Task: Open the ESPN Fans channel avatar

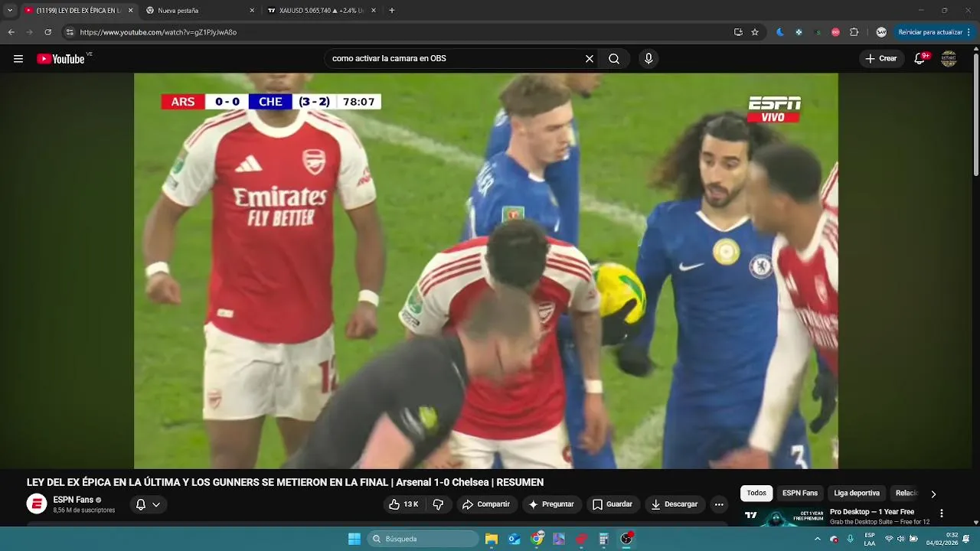Action: click(37, 504)
